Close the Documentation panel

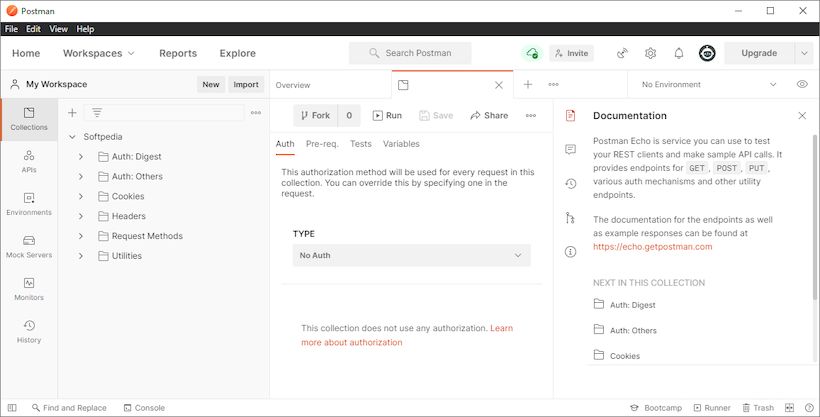pos(802,116)
